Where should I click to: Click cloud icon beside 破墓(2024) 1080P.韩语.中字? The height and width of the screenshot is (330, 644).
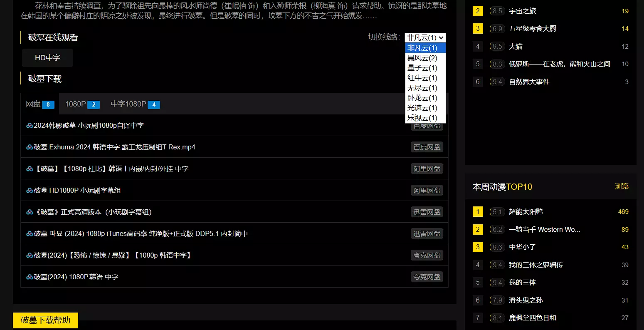pyautogui.click(x=30, y=277)
